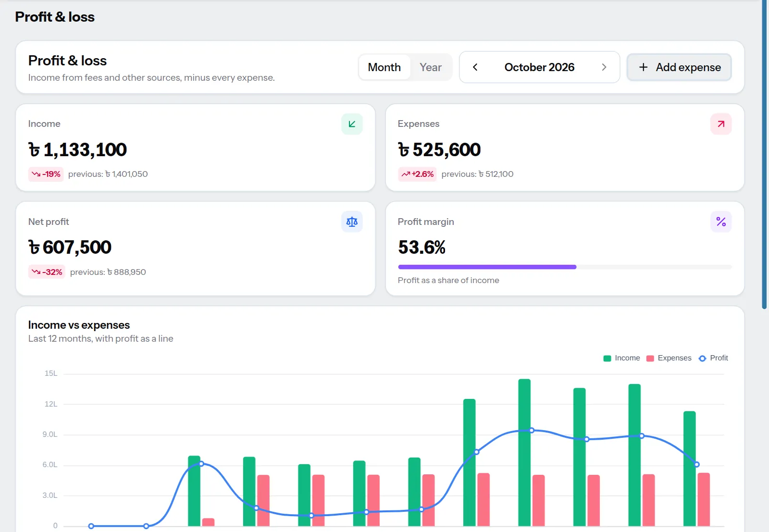Go to previous month with left chevron
The height and width of the screenshot is (532, 769).
click(x=475, y=67)
